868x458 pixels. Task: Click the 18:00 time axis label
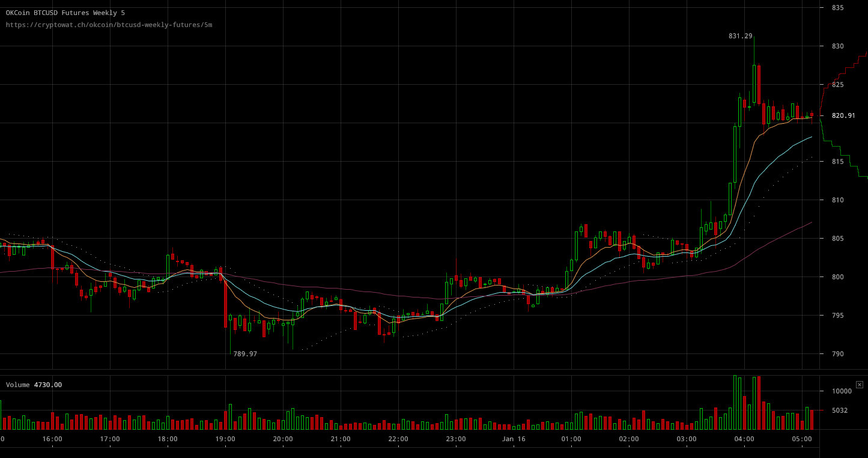click(168, 439)
